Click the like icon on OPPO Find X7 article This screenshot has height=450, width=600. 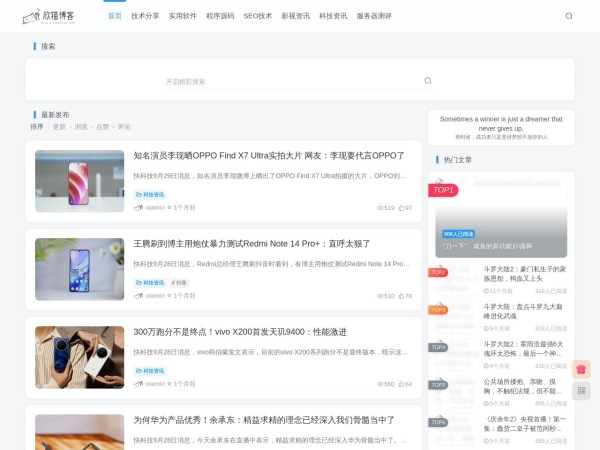(x=400, y=208)
